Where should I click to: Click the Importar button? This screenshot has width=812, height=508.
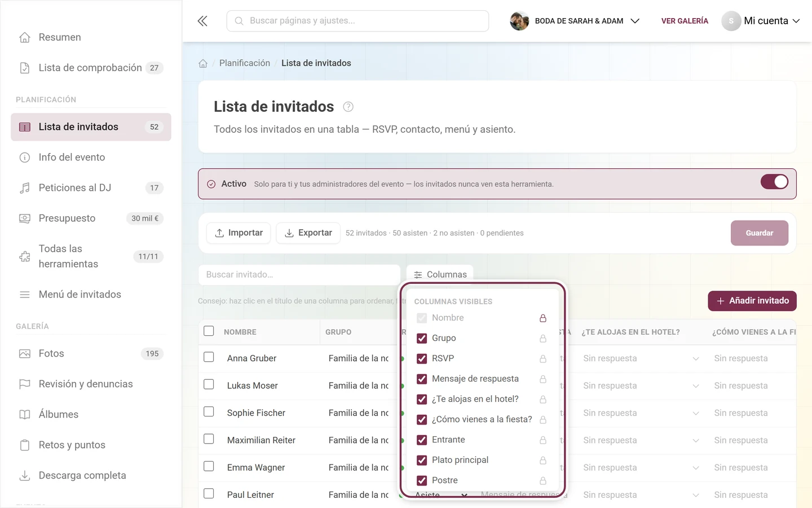[x=239, y=233]
